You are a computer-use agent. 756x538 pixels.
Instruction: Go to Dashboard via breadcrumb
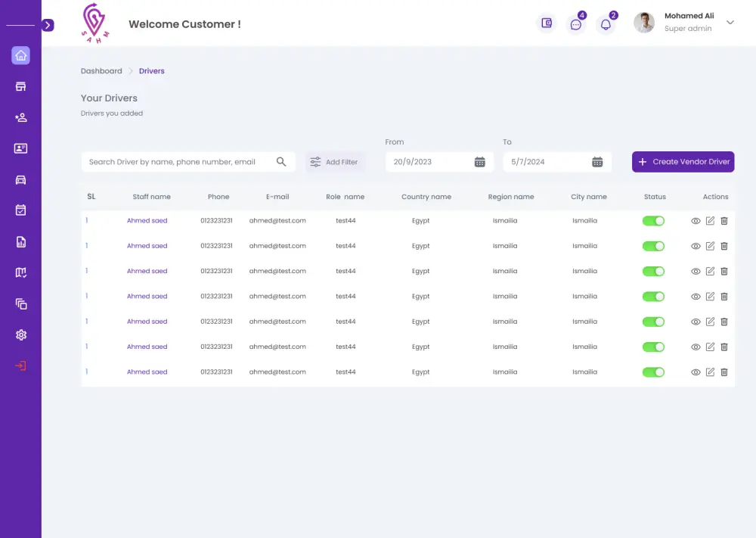click(x=101, y=70)
